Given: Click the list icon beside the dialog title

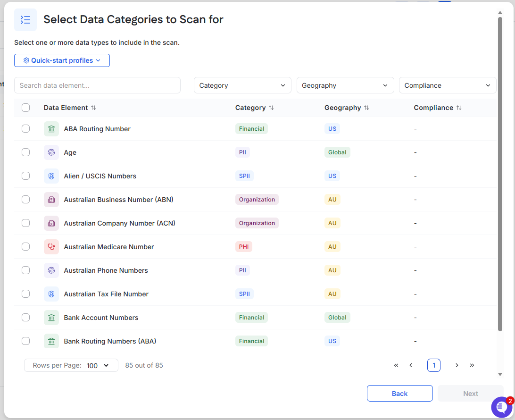Looking at the screenshot, I should 25,20.
